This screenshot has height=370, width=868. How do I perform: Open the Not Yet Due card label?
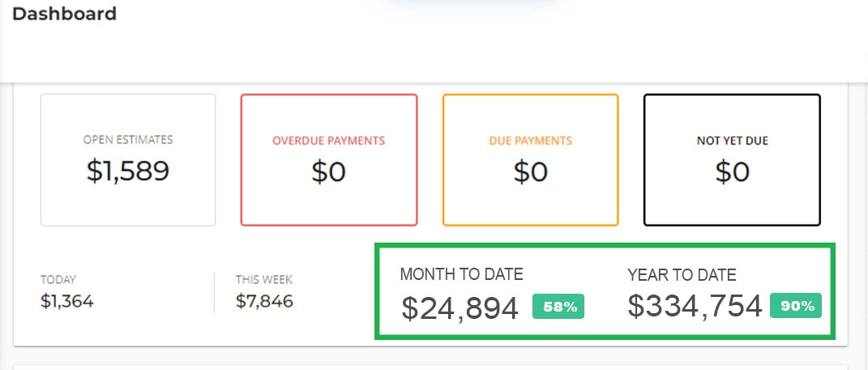point(732,140)
